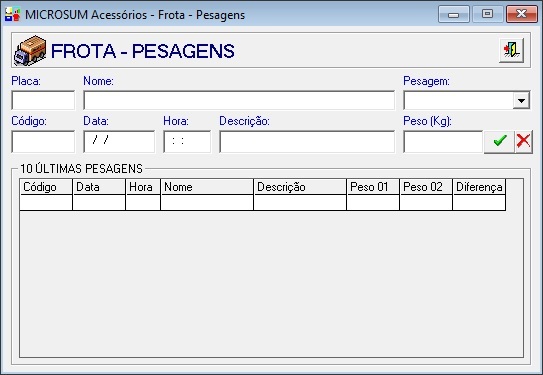Screen dimensions: 543x375
Task: Minimize the Frota - Pesagens window
Action: point(454,14)
